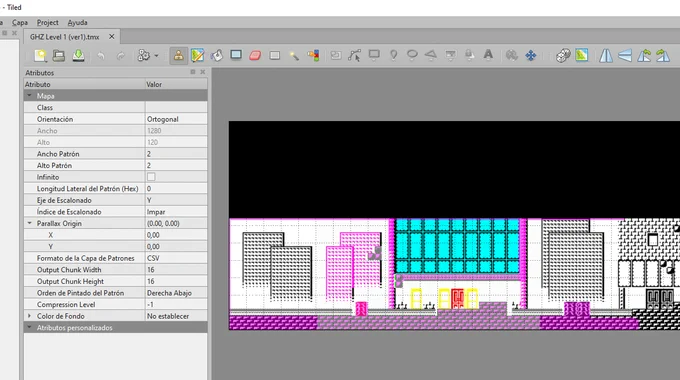Select the Insert Text tool

(x=488, y=55)
